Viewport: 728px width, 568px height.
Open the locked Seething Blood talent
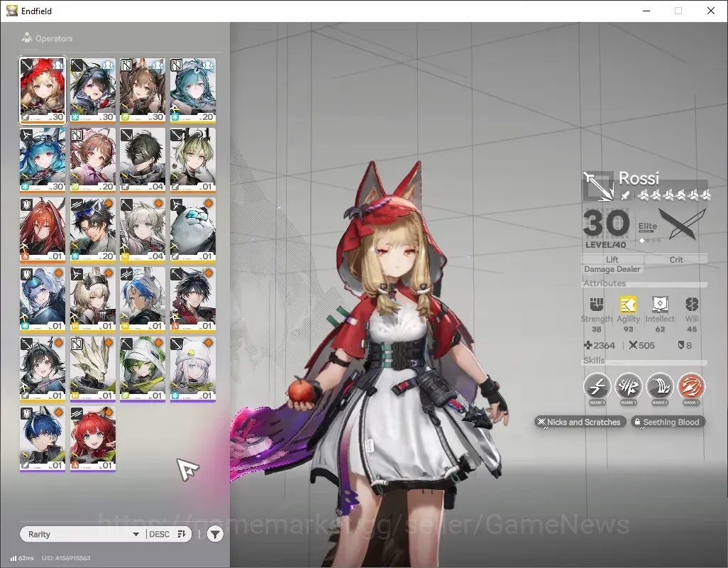point(668,422)
